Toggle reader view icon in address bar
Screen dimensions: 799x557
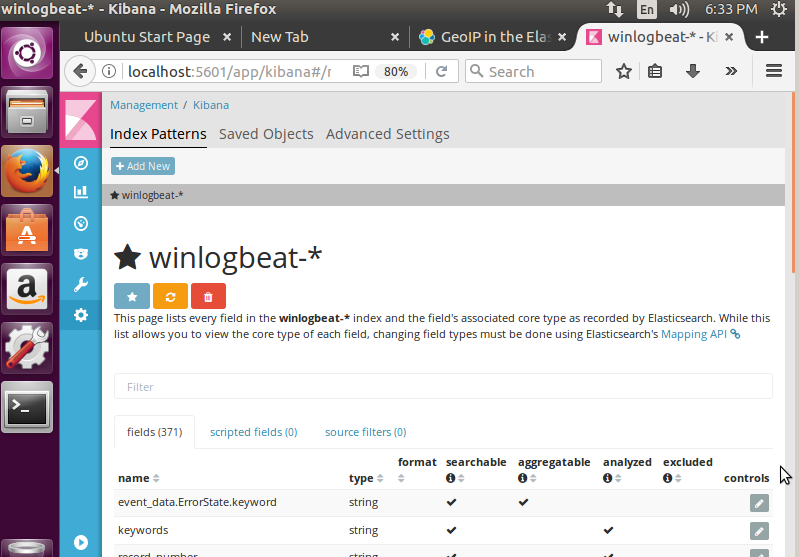361,71
